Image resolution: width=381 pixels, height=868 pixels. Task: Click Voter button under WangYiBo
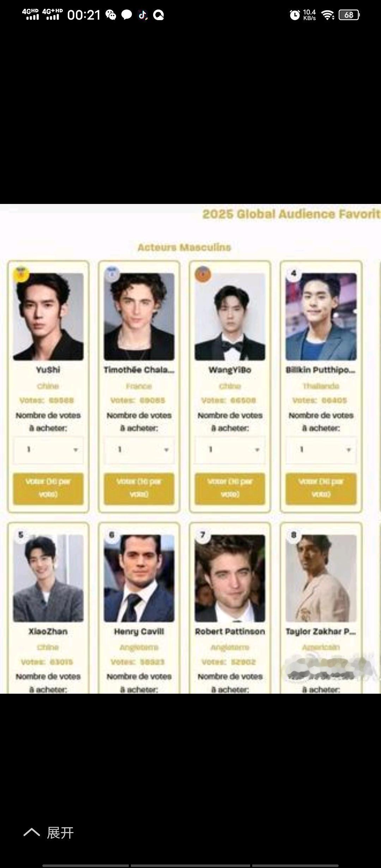[230, 488]
